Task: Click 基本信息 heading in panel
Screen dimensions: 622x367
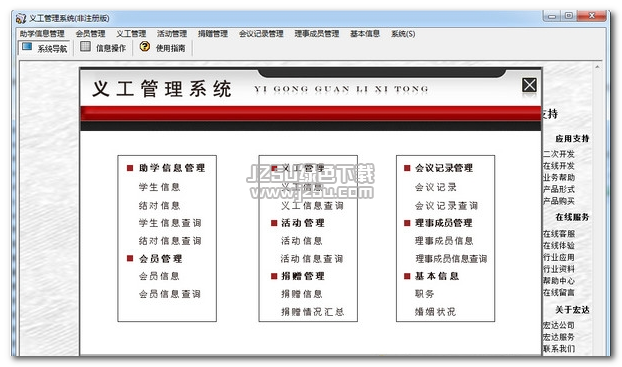Action: (437, 276)
